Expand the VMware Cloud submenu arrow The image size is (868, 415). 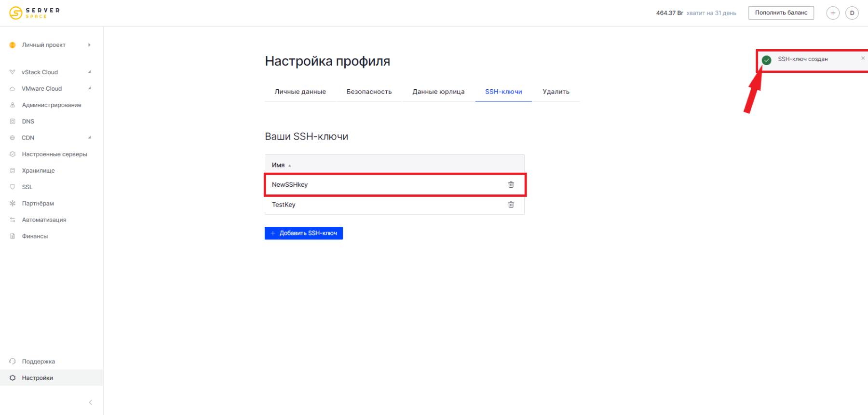(89, 88)
